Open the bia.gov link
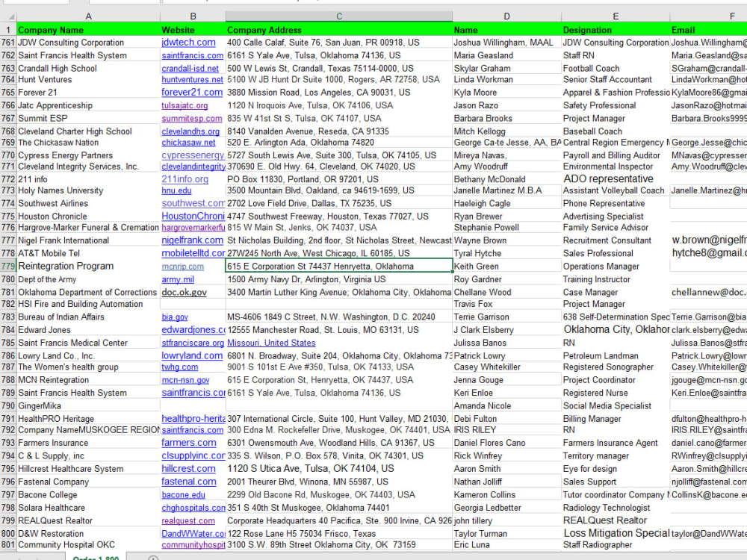This screenshot has height=560, width=747. (175, 317)
